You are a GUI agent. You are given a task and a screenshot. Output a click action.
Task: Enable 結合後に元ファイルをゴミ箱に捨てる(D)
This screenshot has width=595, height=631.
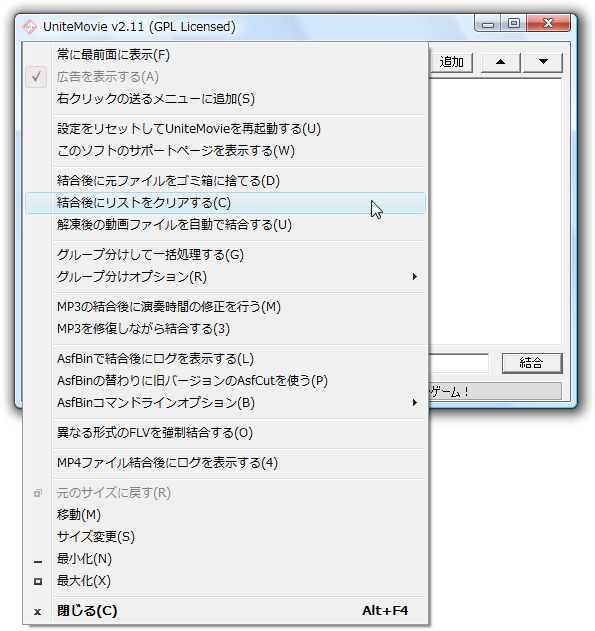coord(225,181)
